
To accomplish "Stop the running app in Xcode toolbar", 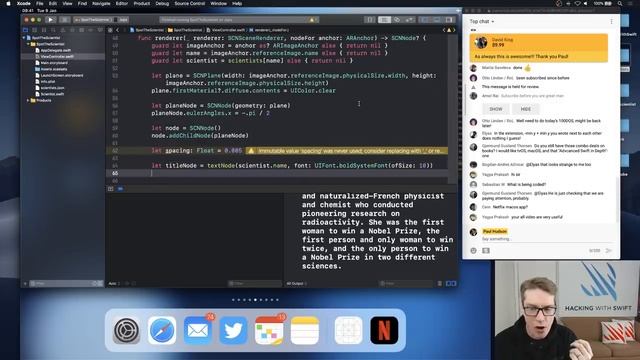I will [x=64, y=20].
